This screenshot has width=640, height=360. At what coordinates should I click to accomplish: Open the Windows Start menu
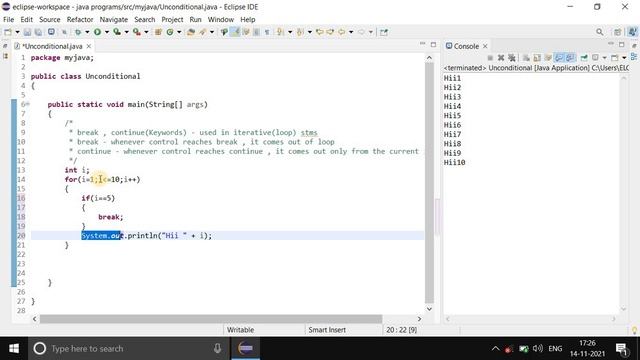click(x=14, y=348)
